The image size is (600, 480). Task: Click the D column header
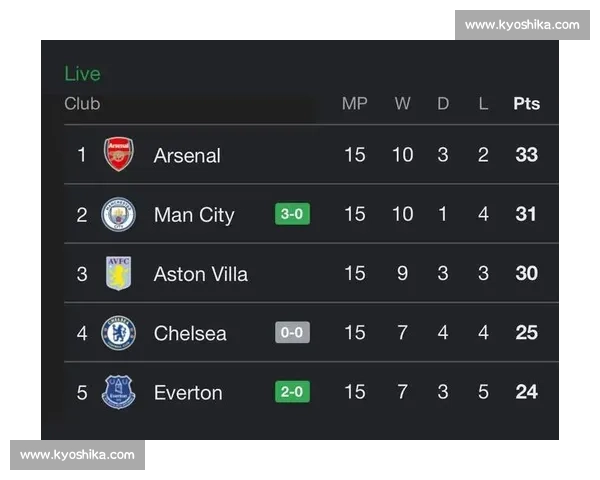[x=443, y=104]
